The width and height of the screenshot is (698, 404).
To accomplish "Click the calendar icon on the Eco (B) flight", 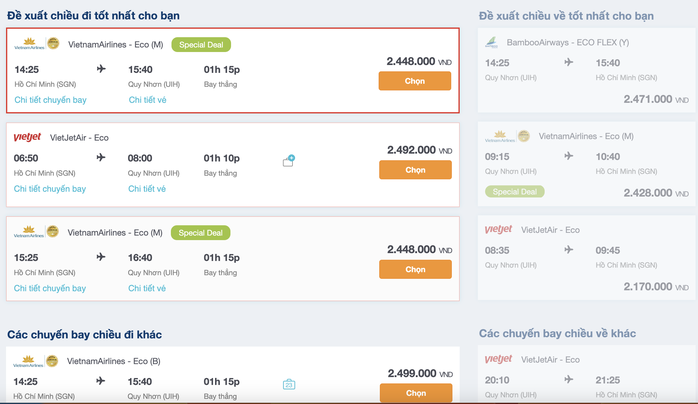I will tap(289, 384).
